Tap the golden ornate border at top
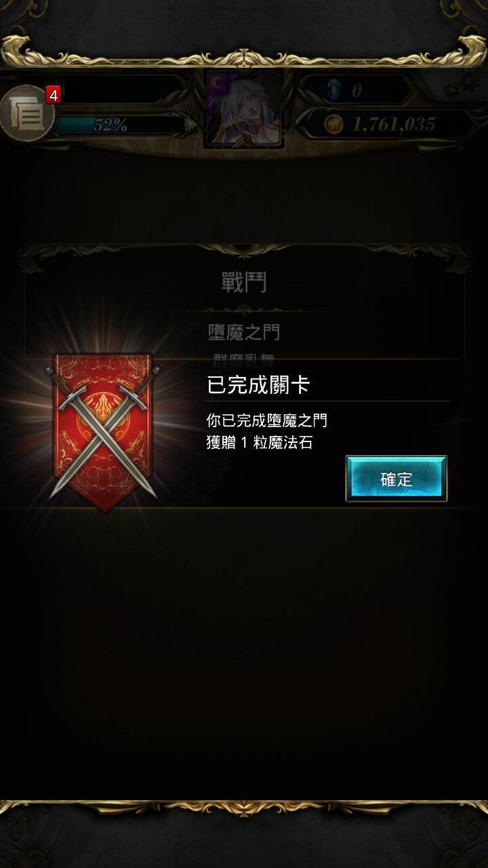 coord(244,51)
